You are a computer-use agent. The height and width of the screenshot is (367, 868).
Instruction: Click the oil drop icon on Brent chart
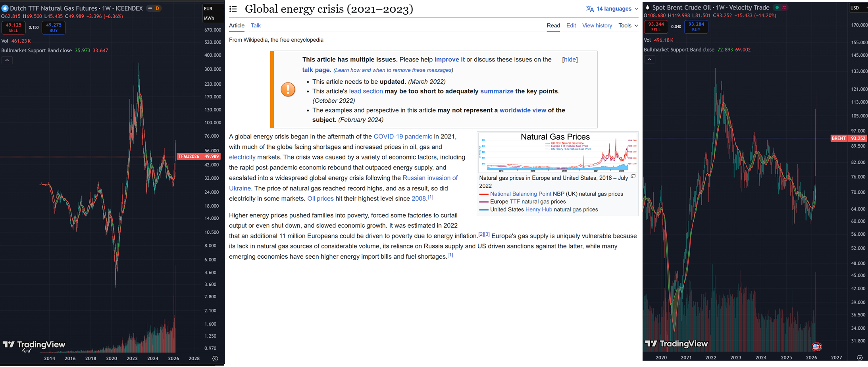point(647,8)
